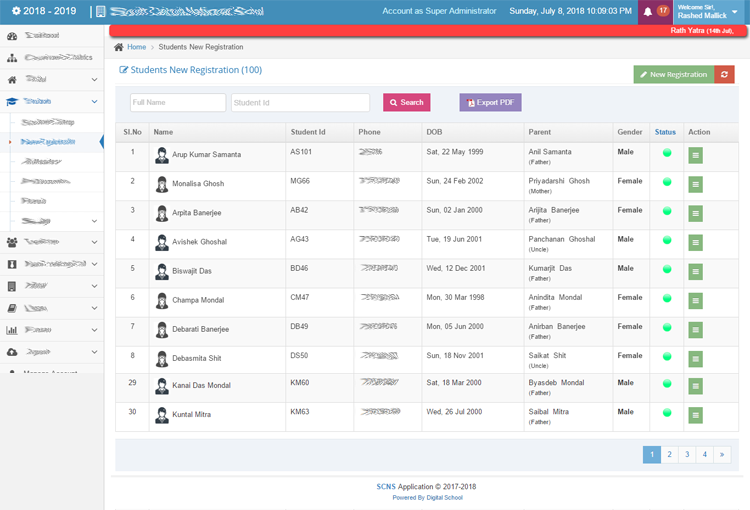
Task: Jump to page 4 in pagination
Action: click(x=704, y=454)
